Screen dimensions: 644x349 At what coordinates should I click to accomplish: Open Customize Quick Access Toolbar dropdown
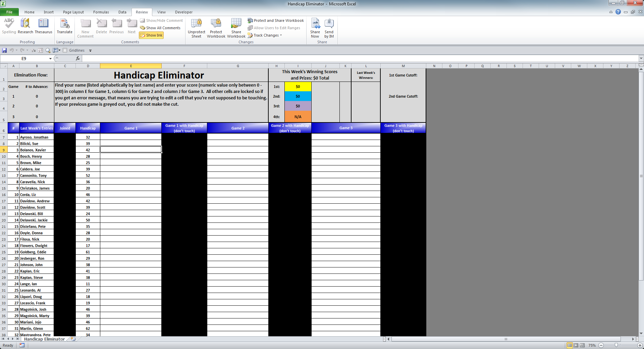(90, 51)
